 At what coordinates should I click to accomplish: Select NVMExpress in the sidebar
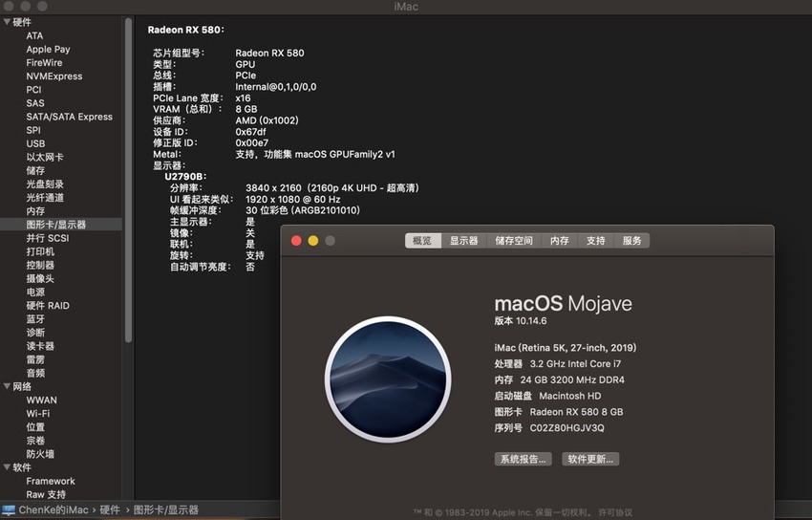tap(54, 76)
